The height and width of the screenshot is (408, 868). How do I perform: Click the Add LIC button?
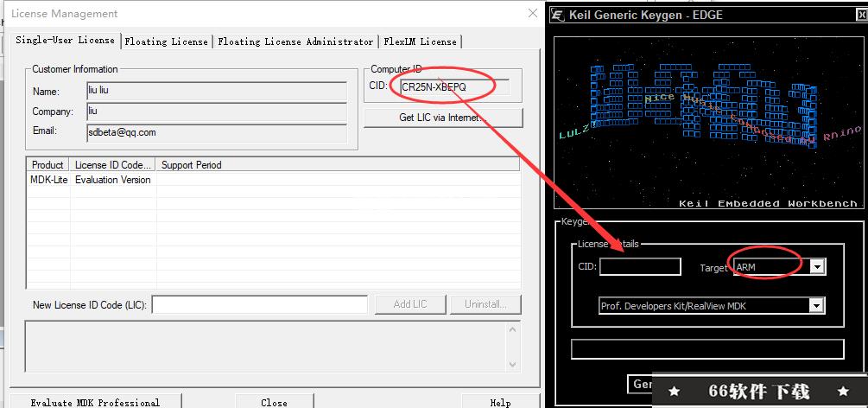[x=410, y=303]
